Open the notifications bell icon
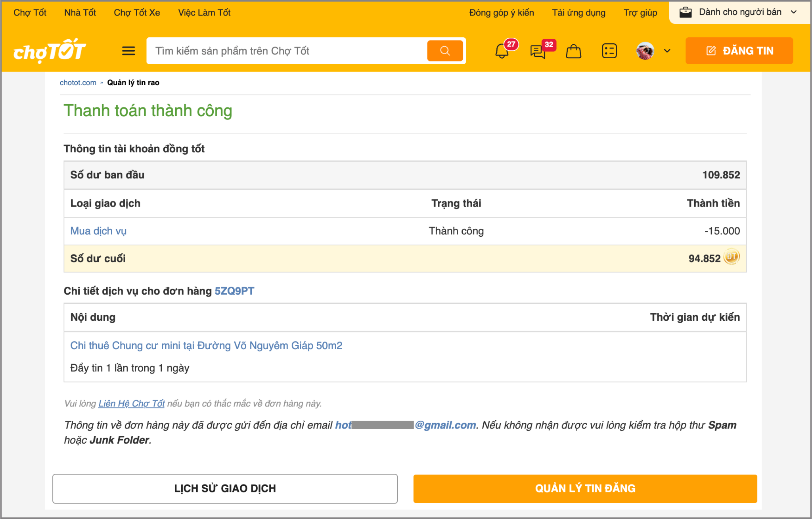 502,51
